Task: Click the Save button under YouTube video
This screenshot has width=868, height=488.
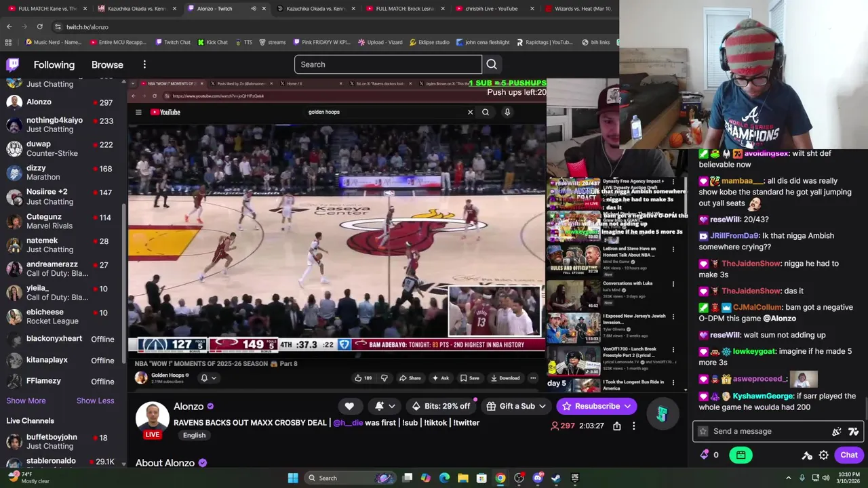Action: pos(469,378)
